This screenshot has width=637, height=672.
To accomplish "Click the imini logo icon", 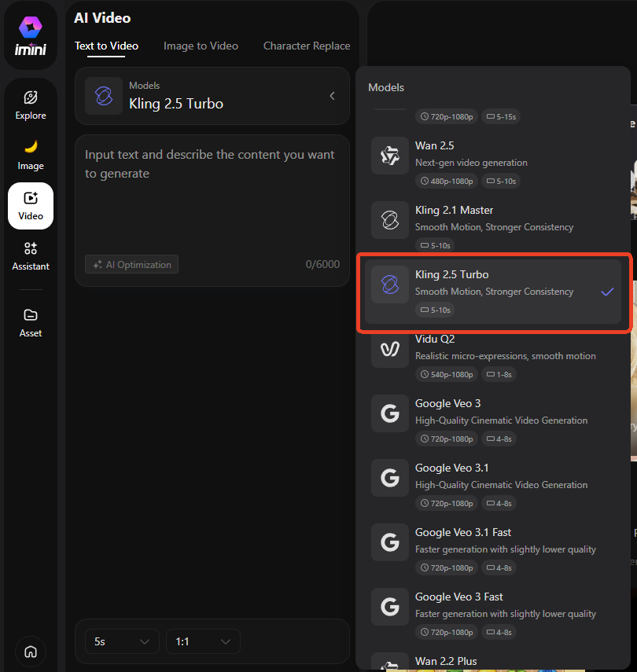I will click(x=31, y=35).
